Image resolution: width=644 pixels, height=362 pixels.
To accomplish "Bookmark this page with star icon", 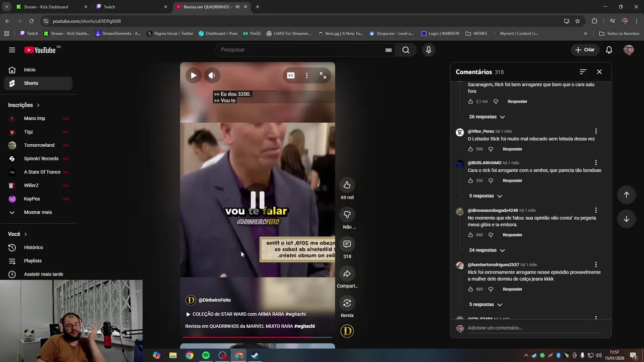I will coord(578,21).
